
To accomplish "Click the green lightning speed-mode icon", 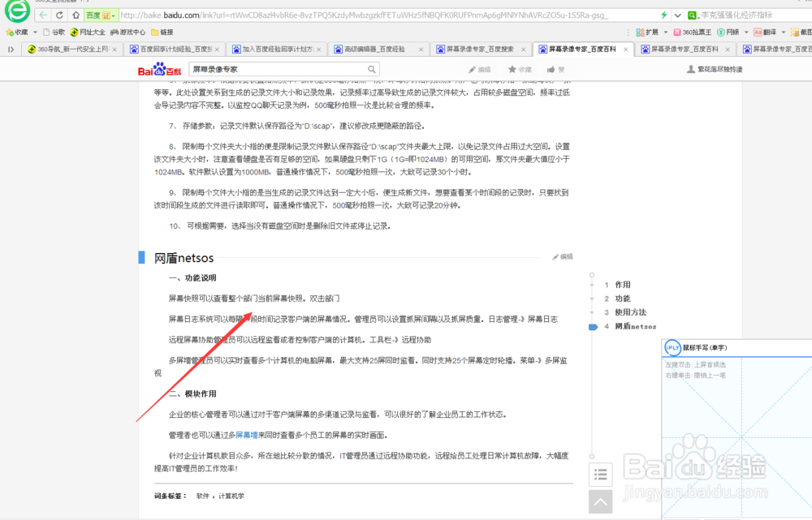I will (664, 15).
